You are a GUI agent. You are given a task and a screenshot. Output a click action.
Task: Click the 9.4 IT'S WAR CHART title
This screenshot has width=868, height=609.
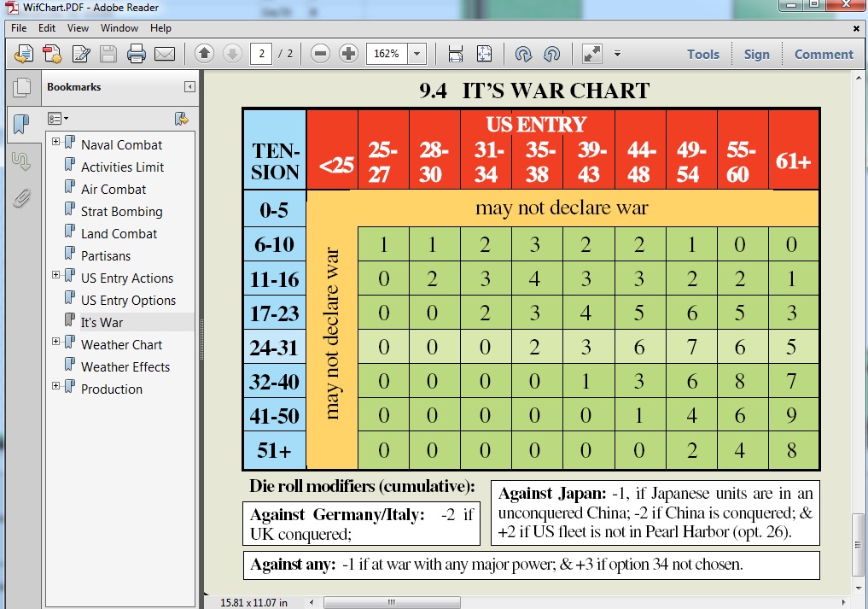[534, 91]
